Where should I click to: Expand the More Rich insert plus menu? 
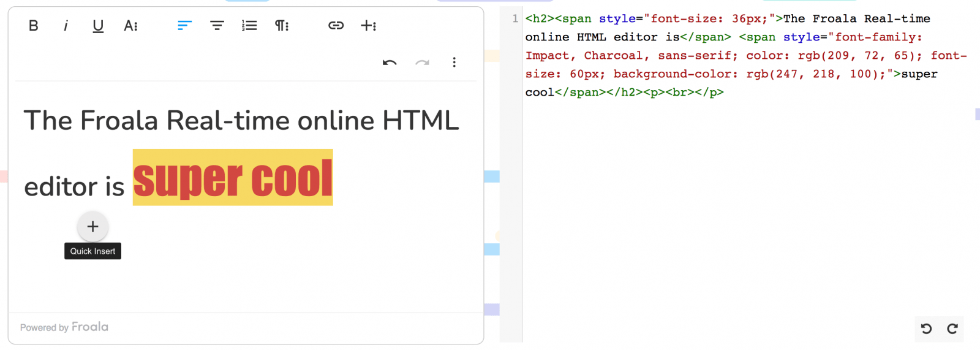pos(368,26)
